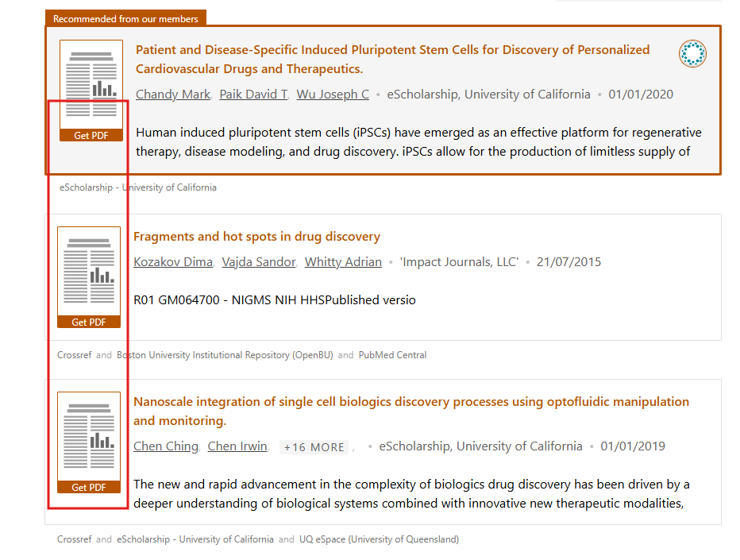Get PDF for Fragments and hot spots paper

pyautogui.click(x=89, y=322)
